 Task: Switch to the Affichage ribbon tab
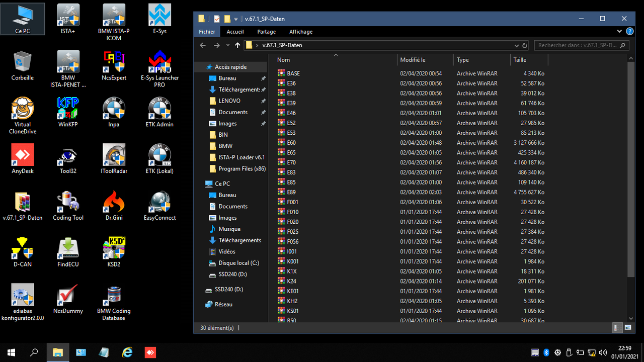pos(301,32)
